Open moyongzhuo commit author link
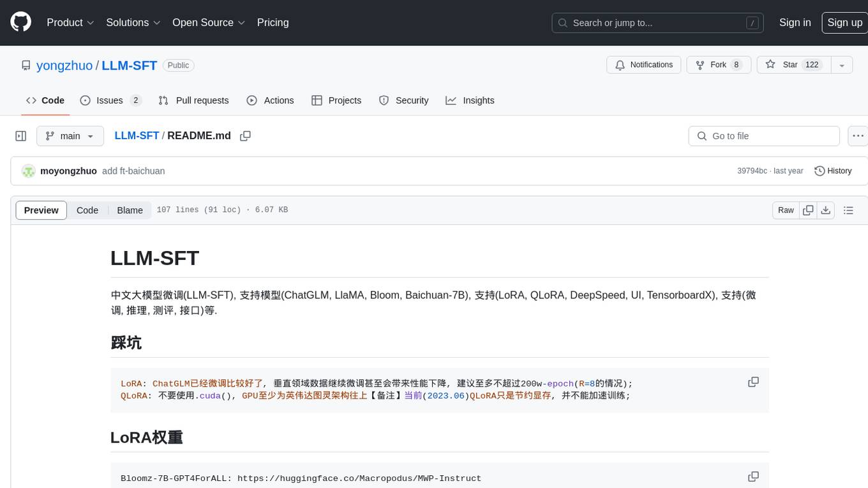The width and height of the screenshot is (868, 488). [68, 171]
